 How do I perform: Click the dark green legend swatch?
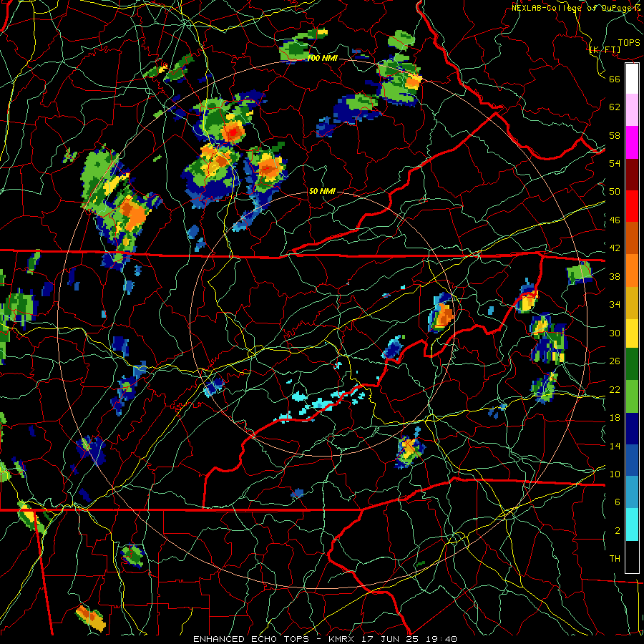coord(632,364)
